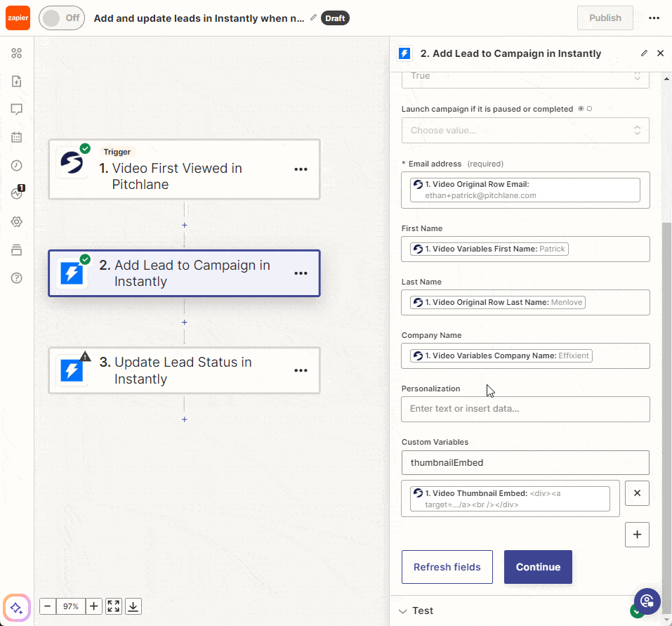Screen dimensions: 672x626
Task: Close the step editor panel
Action: coord(661,53)
